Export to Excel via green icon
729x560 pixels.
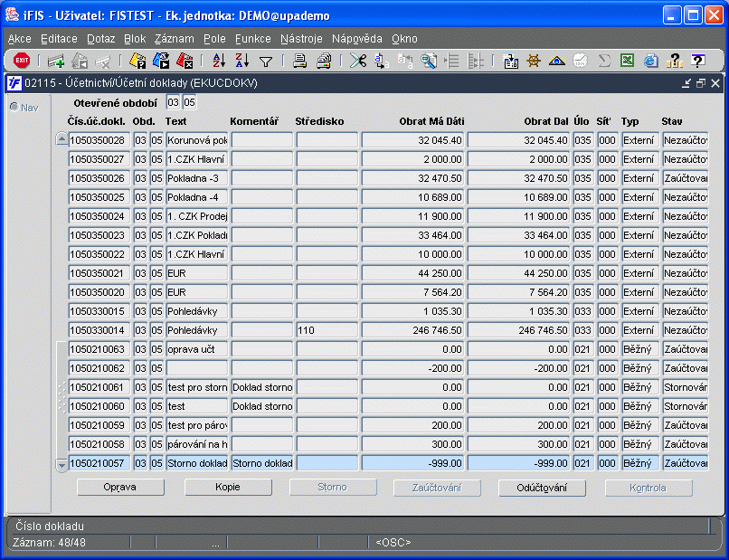628,61
